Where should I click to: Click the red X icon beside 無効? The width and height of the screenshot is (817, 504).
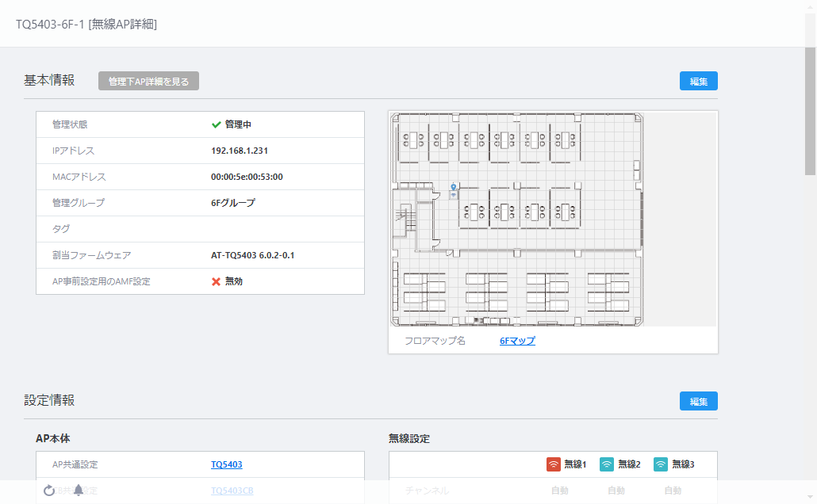pyautogui.click(x=217, y=281)
